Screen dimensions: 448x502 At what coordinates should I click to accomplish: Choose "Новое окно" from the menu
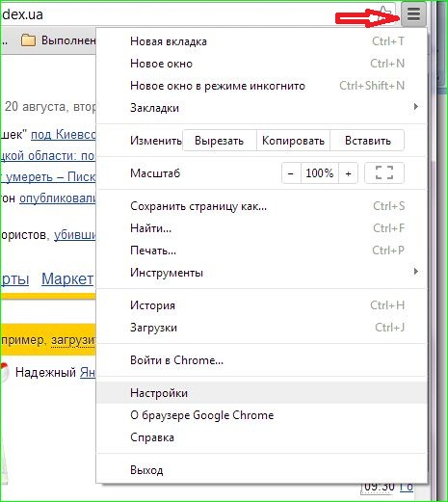[262, 64]
